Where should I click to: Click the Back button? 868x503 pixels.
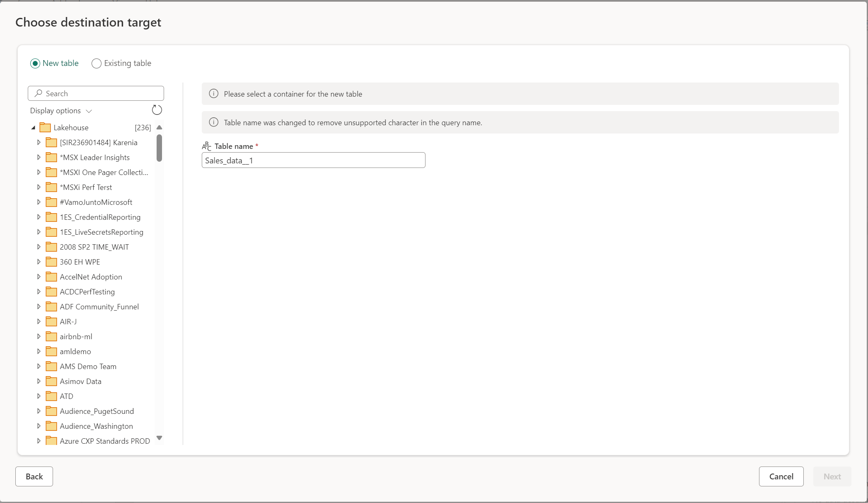coord(34,476)
